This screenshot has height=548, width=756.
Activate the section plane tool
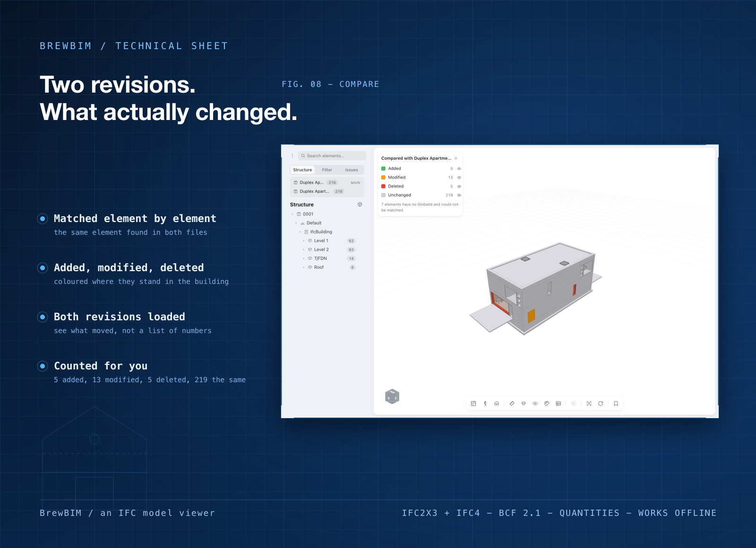[524, 403]
